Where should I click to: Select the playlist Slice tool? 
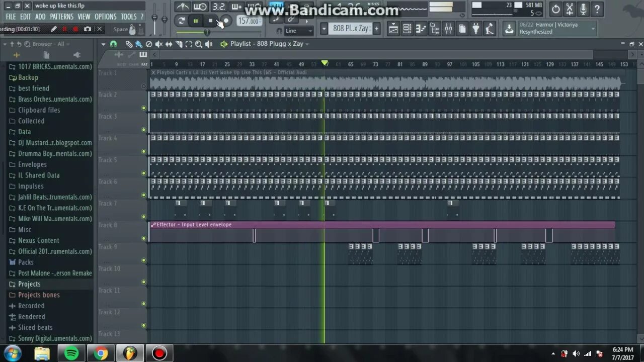tap(179, 44)
